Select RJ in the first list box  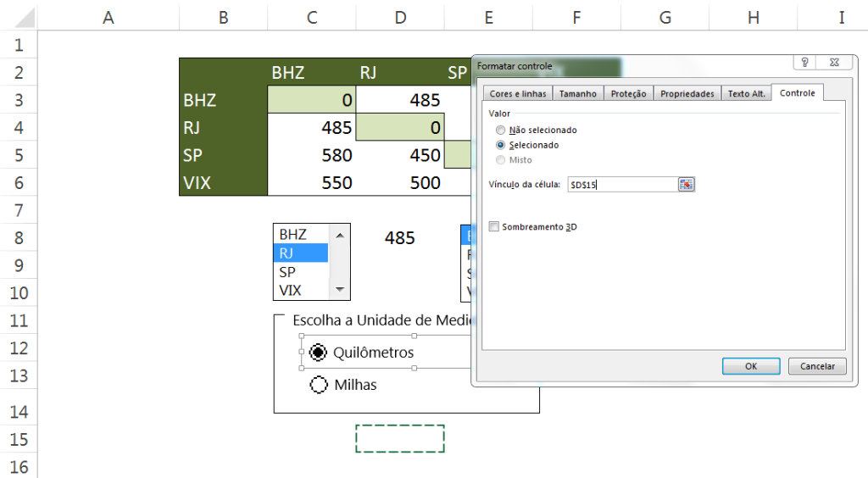point(301,253)
